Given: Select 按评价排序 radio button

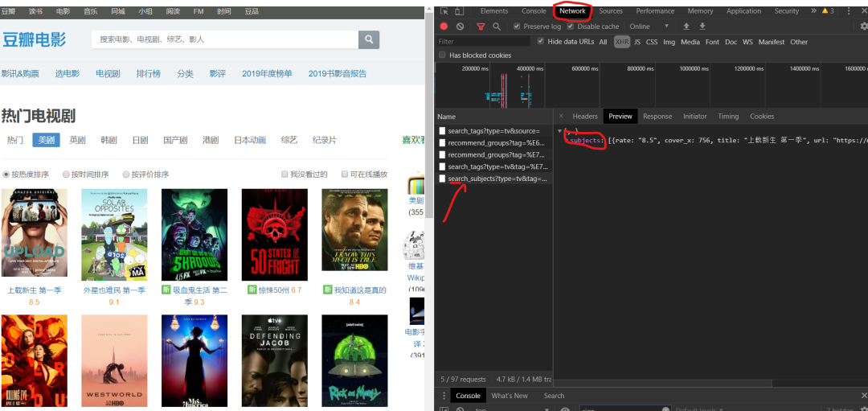Looking at the screenshot, I should tap(126, 175).
